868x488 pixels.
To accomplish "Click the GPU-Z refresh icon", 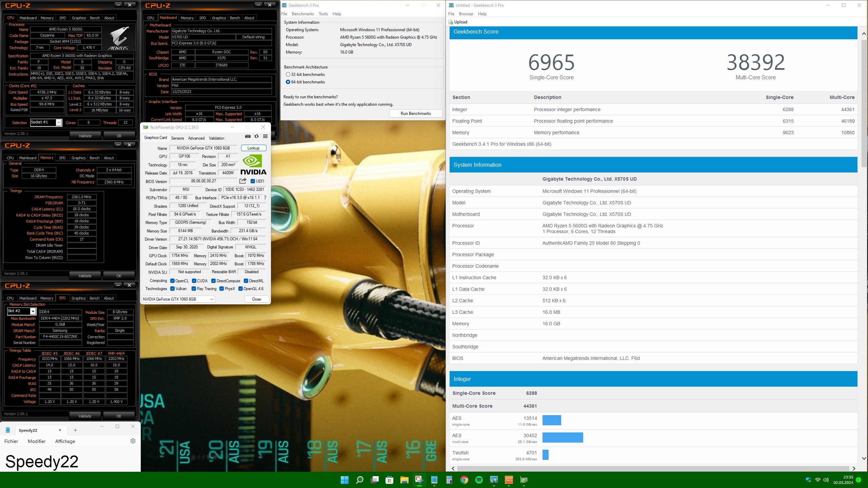I will [257, 136].
